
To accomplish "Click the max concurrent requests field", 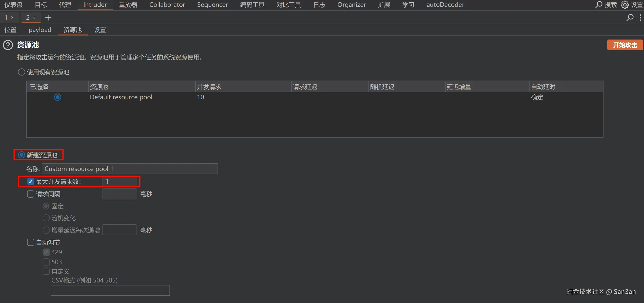I will click(x=119, y=181).
